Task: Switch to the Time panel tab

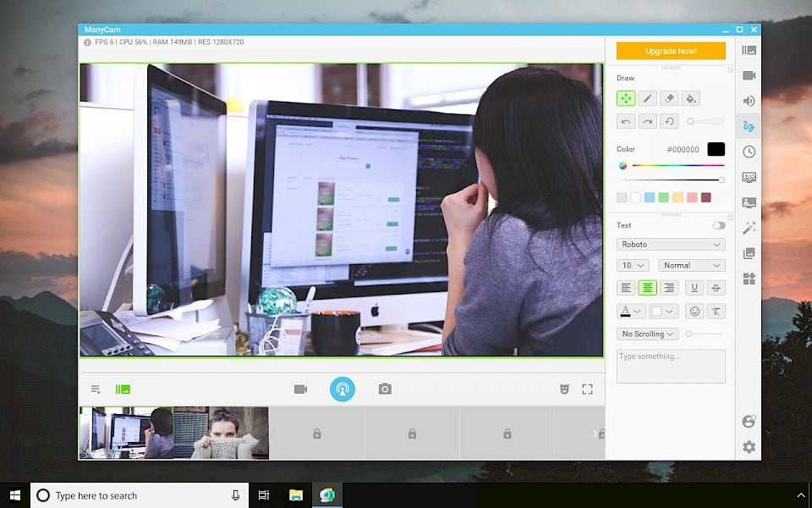Action: pos(749,152)
